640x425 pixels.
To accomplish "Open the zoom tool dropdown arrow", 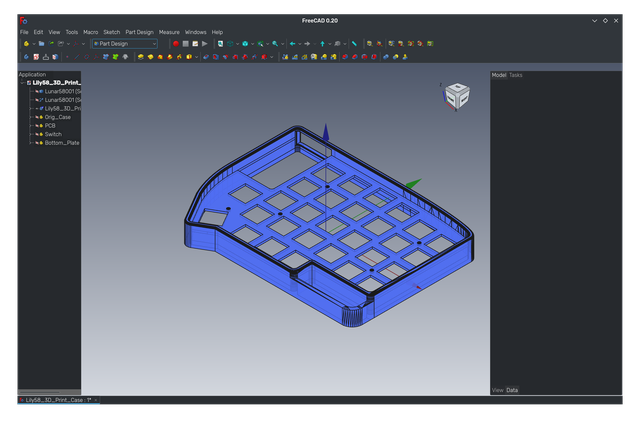I will 282,44.
